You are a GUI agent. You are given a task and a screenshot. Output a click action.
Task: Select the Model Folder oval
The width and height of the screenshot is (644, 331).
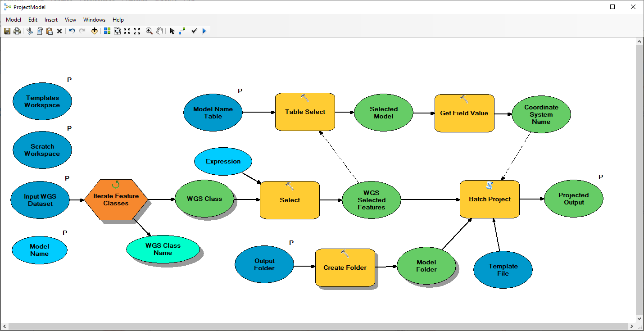pos(426,266)
